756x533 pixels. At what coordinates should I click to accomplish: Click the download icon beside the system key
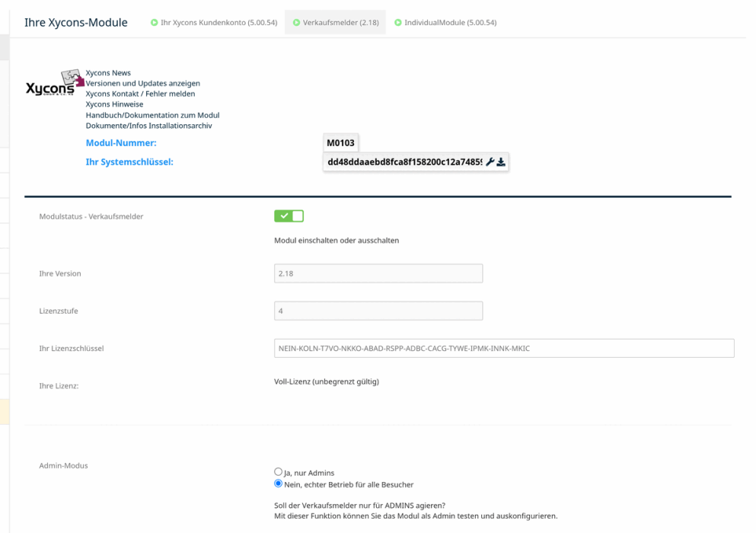click(x=501, y=162)
